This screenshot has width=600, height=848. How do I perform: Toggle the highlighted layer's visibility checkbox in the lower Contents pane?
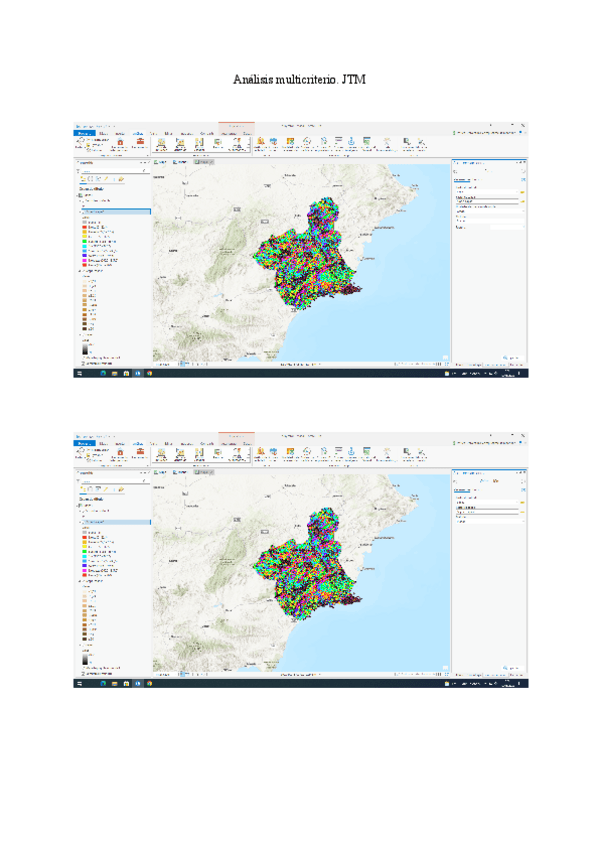click(83, 522)
